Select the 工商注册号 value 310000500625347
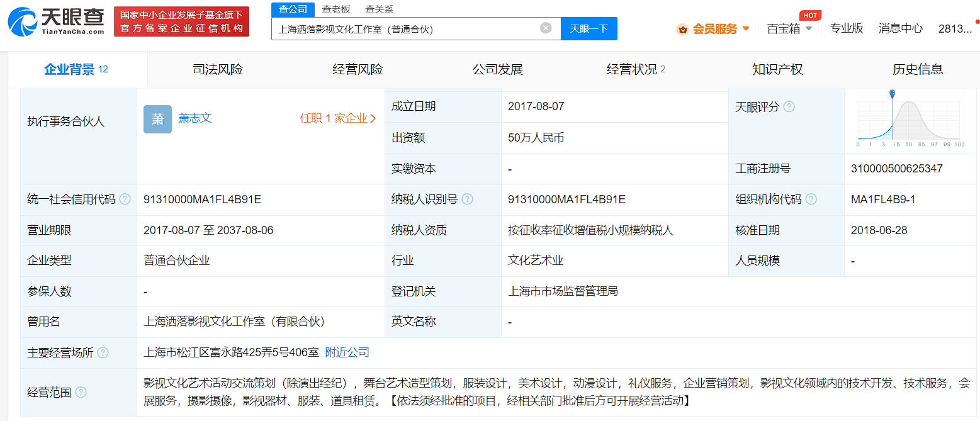980x421 pixels. [x=897, y=169]
